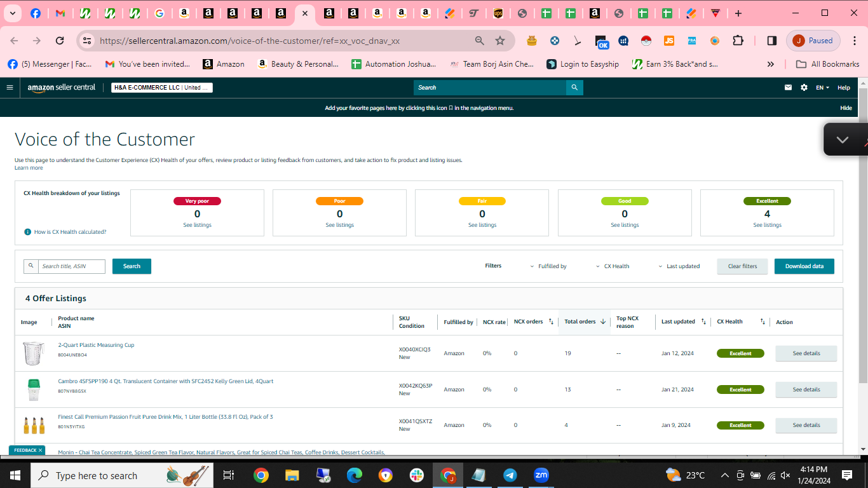Close the Feedback tab
This screenshot has height=488, width=868.
click(x=40, y=451)
